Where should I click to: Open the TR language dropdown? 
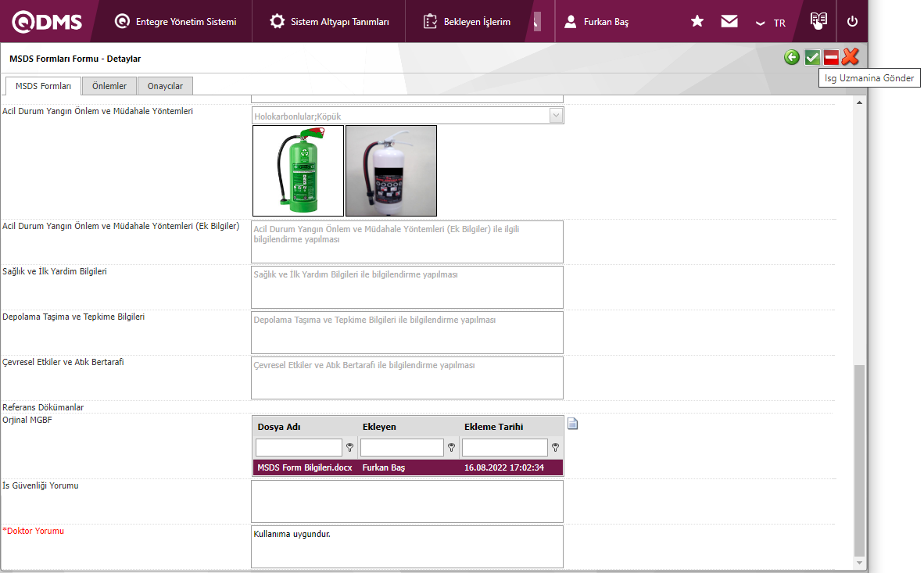pos(771,23)
